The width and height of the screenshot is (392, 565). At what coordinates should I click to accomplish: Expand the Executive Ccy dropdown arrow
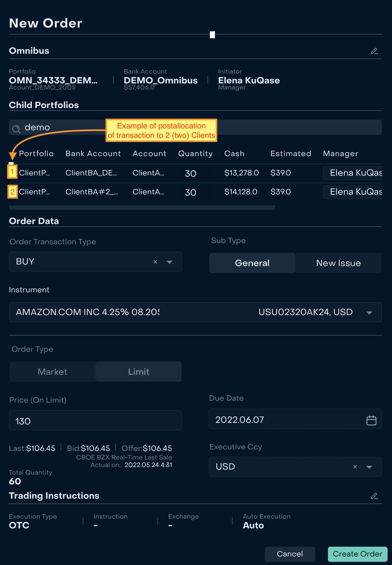click(x=369, y=467)
